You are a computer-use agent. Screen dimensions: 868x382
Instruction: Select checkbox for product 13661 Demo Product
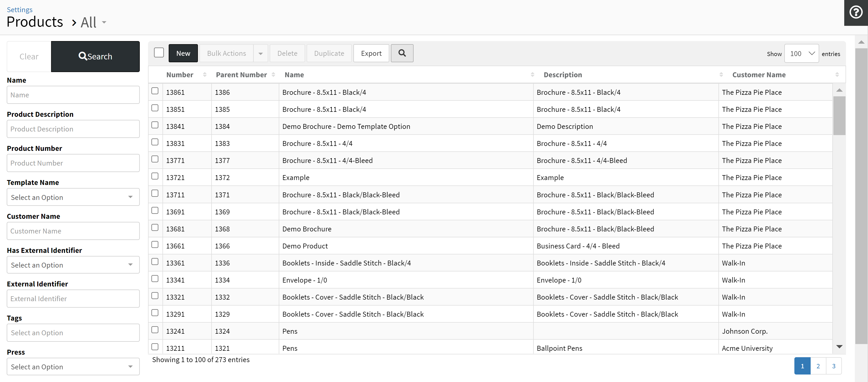(x=155, y=245)
